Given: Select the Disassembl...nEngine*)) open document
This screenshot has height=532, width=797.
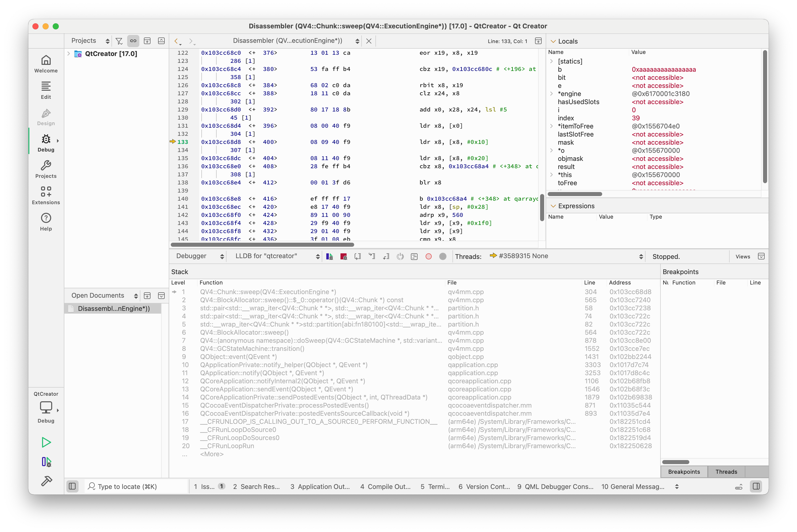Looking at the screenshot, I should (112, 308).
